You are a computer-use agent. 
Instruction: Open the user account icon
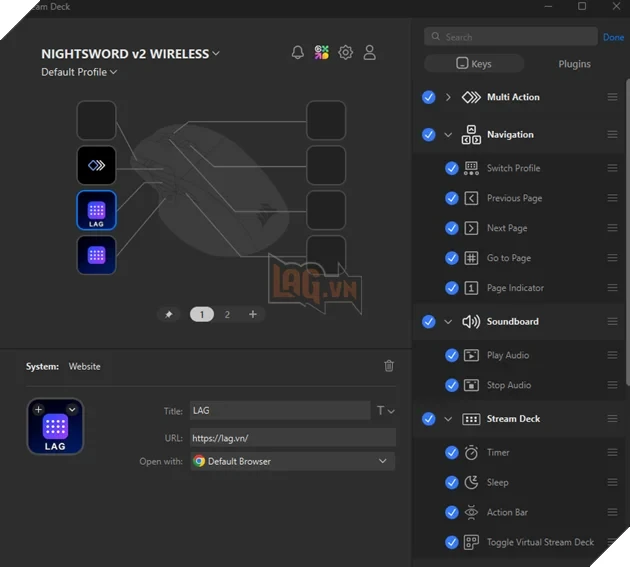click(x=369, y=52)
